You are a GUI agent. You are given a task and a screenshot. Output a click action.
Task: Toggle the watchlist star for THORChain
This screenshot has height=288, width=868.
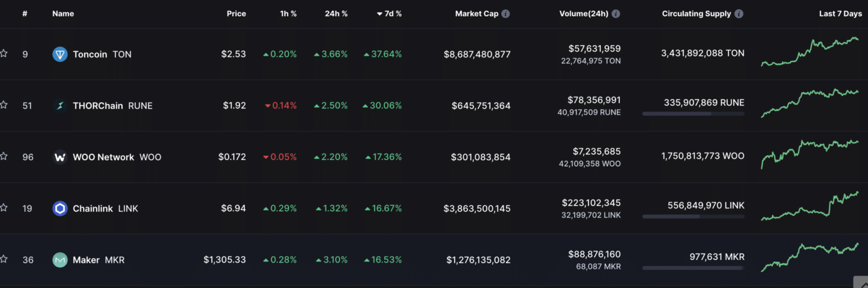[x=4, y=105]
